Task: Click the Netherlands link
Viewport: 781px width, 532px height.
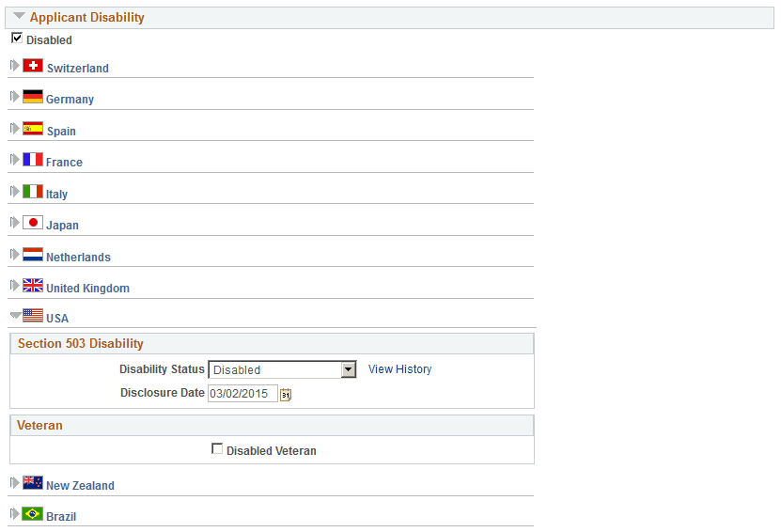Action: click(78, 257)
